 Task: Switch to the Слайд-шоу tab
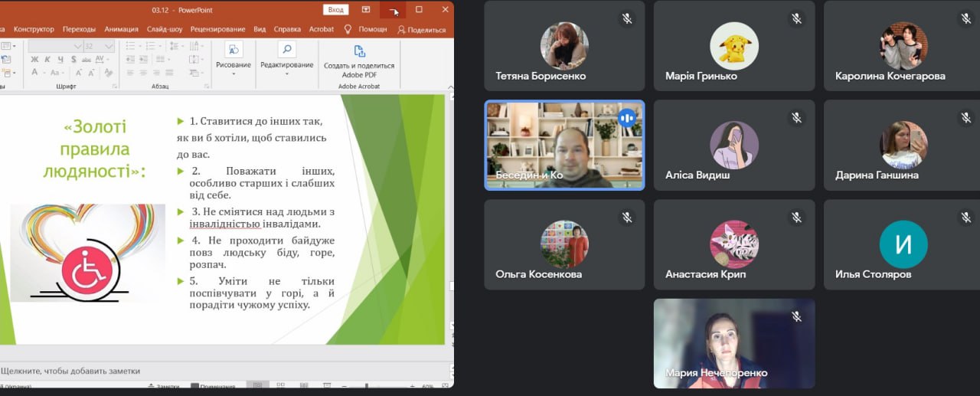pyautogui.click(x=164, y=29)
